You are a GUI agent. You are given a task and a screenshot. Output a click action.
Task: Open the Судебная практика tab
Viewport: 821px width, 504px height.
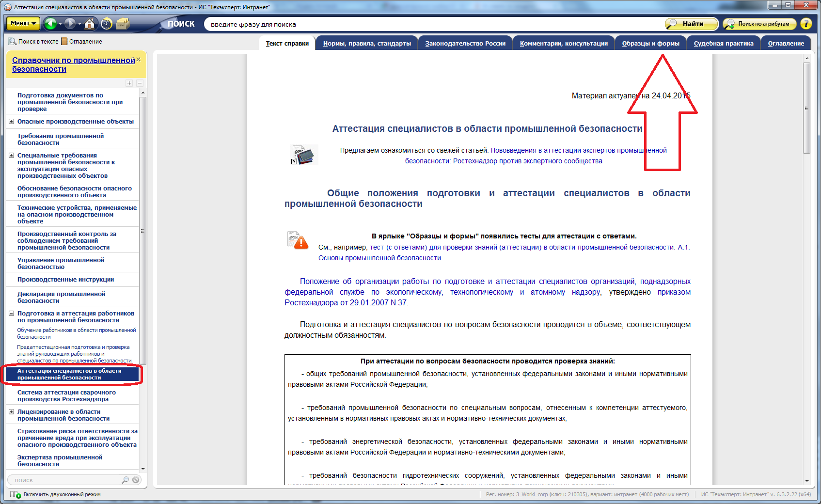coord(723,44)
